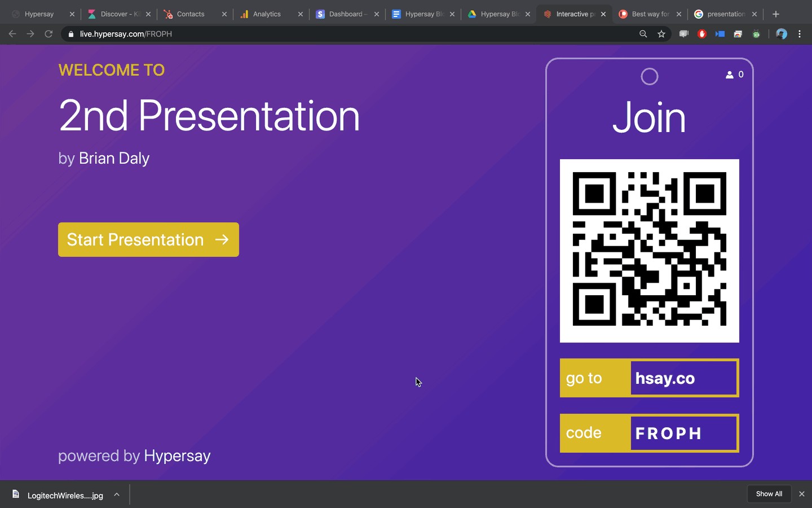The image size is (812, 508).
Task: Expand options for downloaded LogitechWireles jpg
Action: pyautogui.click(x=117, y=494)
